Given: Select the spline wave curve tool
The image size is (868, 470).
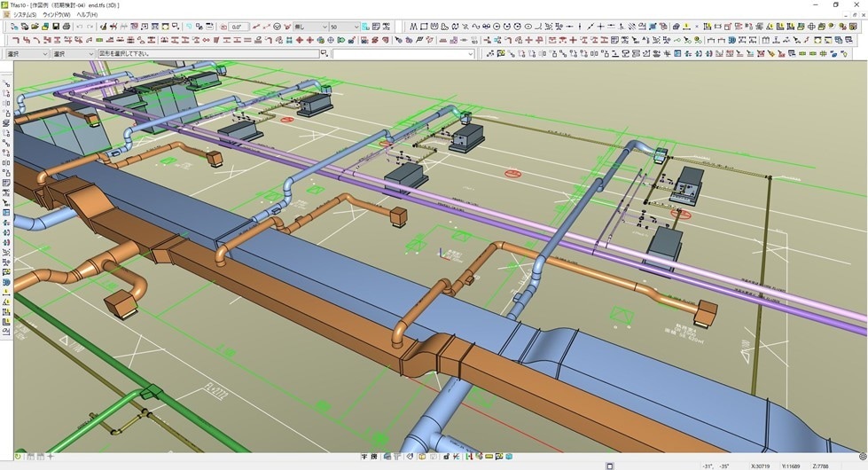Looking at the screenshot, I should coord(475,27).
